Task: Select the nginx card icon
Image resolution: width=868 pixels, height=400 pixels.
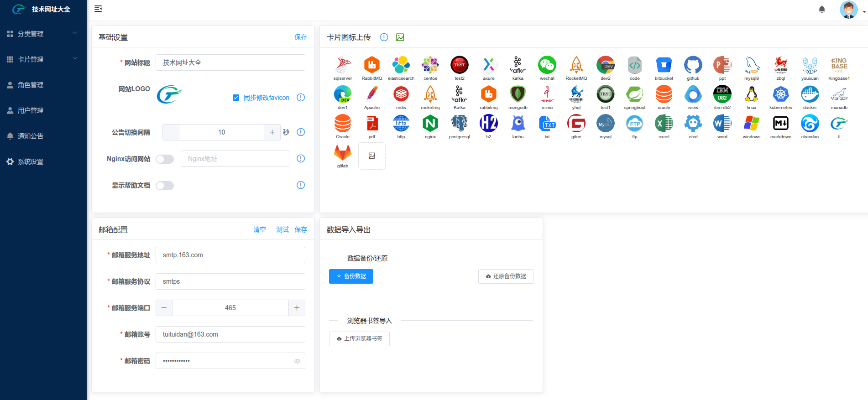Action: tap(430, 124)
